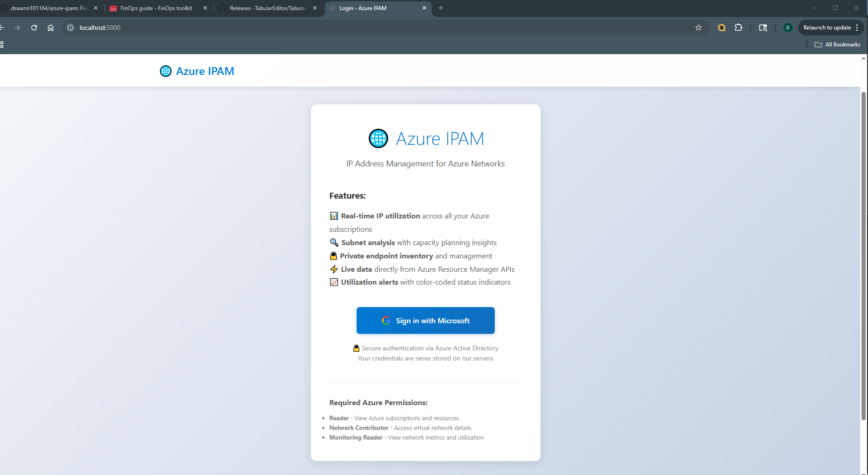Click the chart icon beside Utilization alerts
The image size is (868, 475).
point(334,282)
